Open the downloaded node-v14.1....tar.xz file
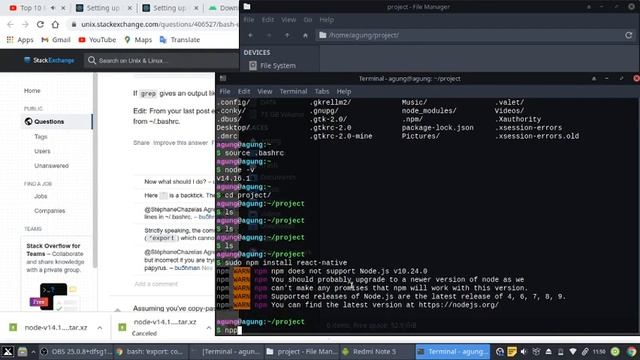 [56, 327]
